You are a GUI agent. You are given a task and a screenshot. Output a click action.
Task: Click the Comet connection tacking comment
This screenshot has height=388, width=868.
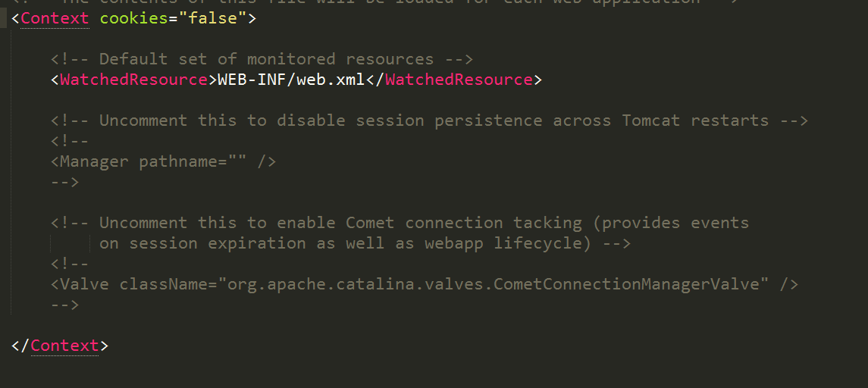400,223
